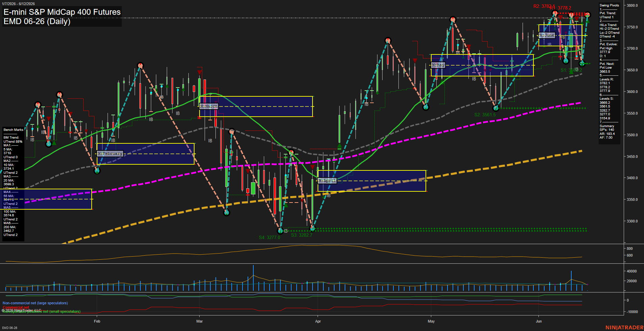Click the 3300.0 price axis label
The image size is (644, 331).
click(x=632, y=221)
